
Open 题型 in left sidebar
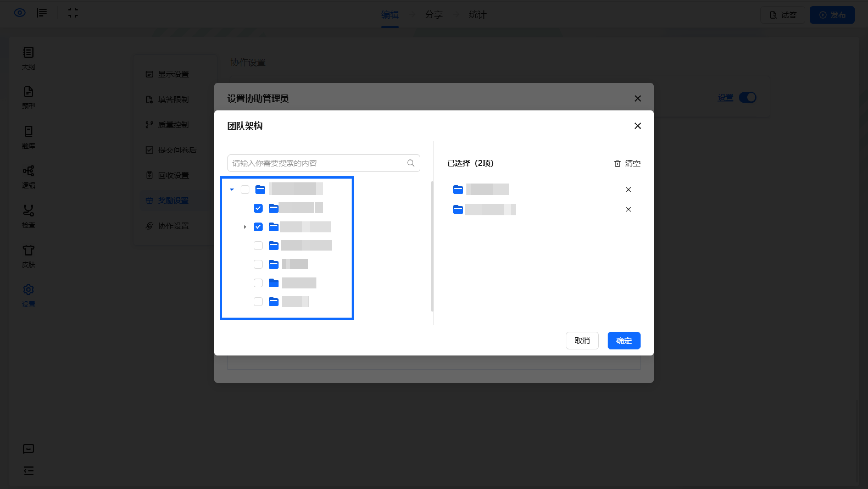28,98
